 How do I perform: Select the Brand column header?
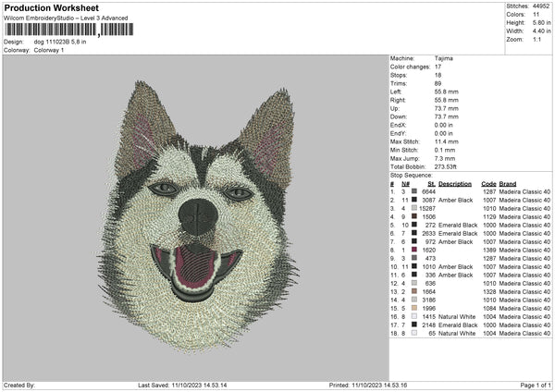click(508, 183)
